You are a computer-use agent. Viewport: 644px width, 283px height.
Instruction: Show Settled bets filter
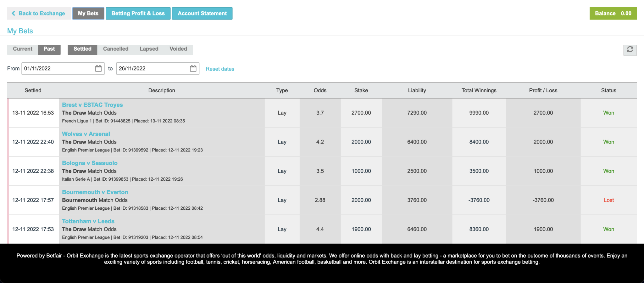pyautogui.click(x=82, y=49)
